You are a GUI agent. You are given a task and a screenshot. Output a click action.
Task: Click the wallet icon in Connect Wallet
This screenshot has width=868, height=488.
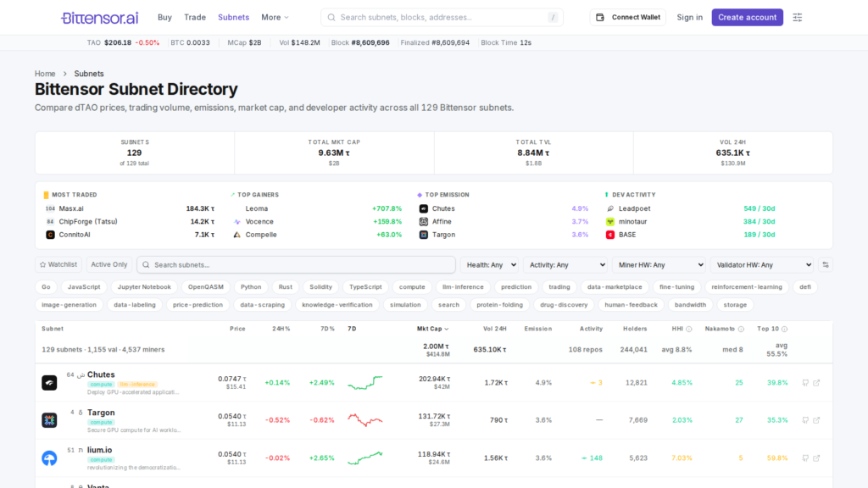tap(600, 17)
